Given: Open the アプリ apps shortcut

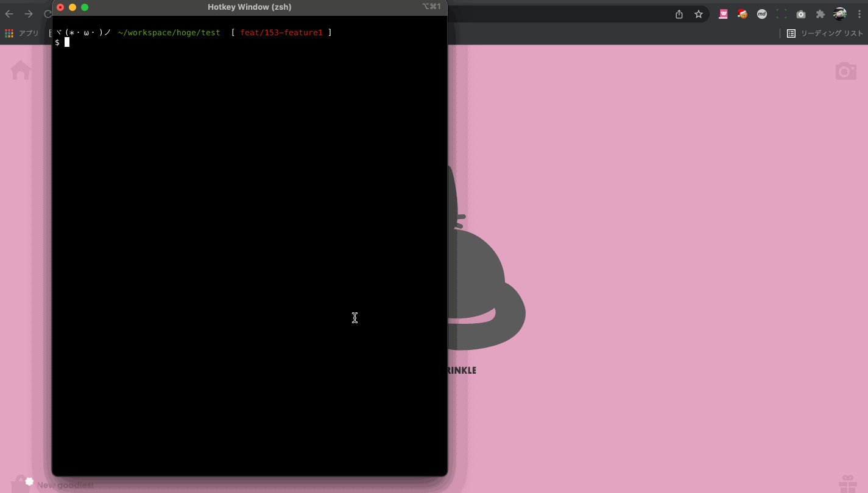Looking at the screenshot, I should coord(22,33).
